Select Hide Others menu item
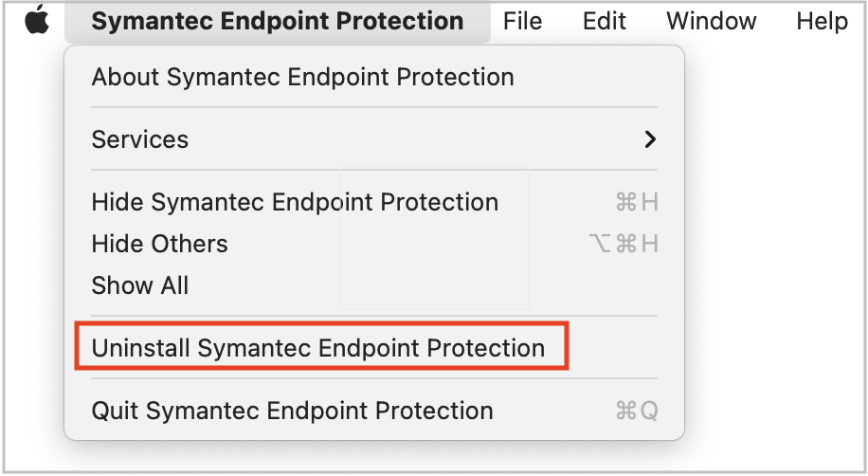The width and height of the screenshot is (868, 476). 374,244
